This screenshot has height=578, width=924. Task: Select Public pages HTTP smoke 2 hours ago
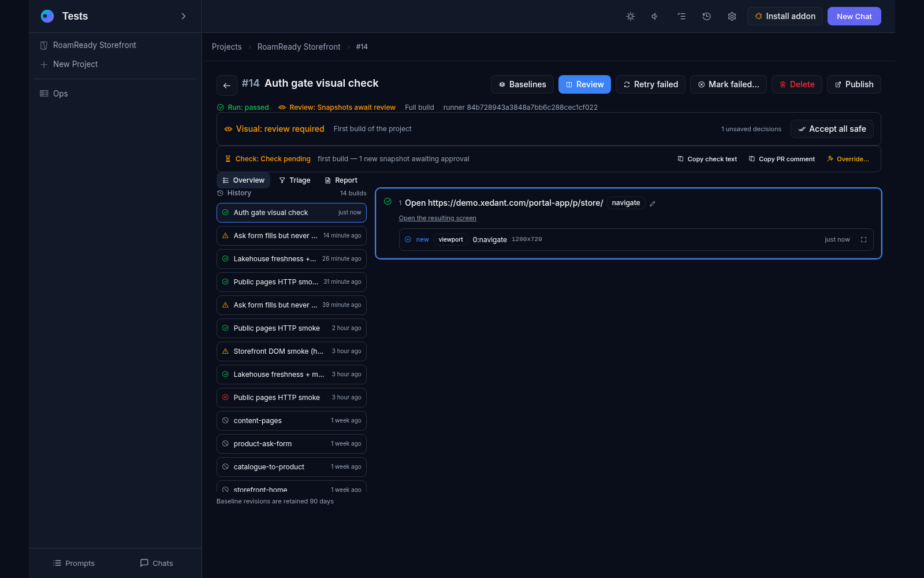(292, 328)
